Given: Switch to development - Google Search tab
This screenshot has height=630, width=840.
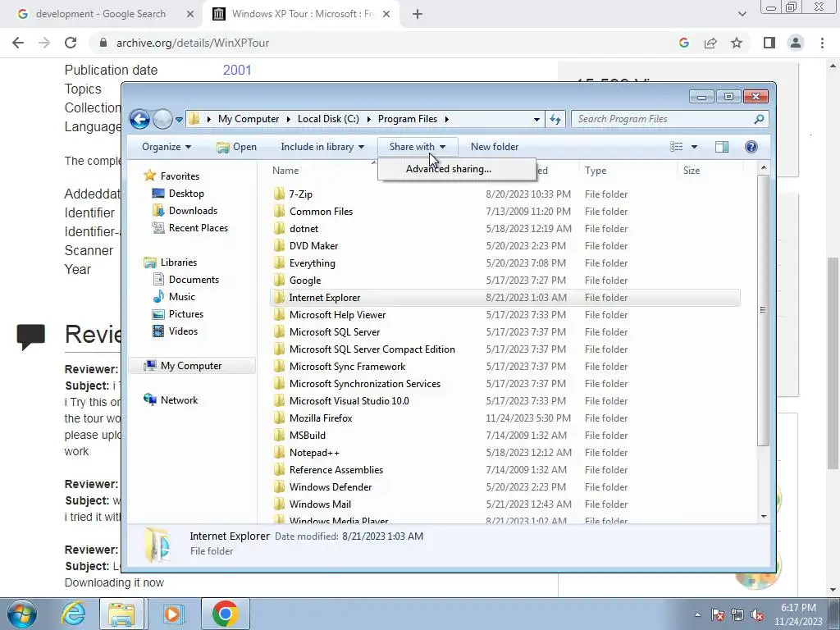Looking at the screenshot, I should 101,14.
